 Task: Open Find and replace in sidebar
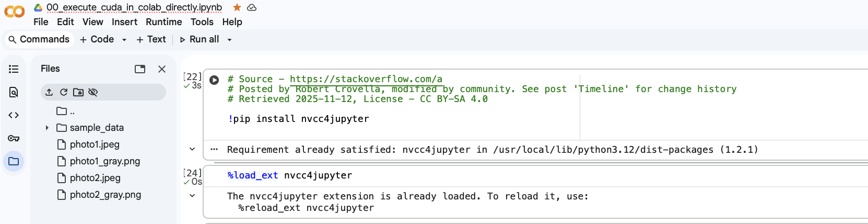click(x=14, y=92)
